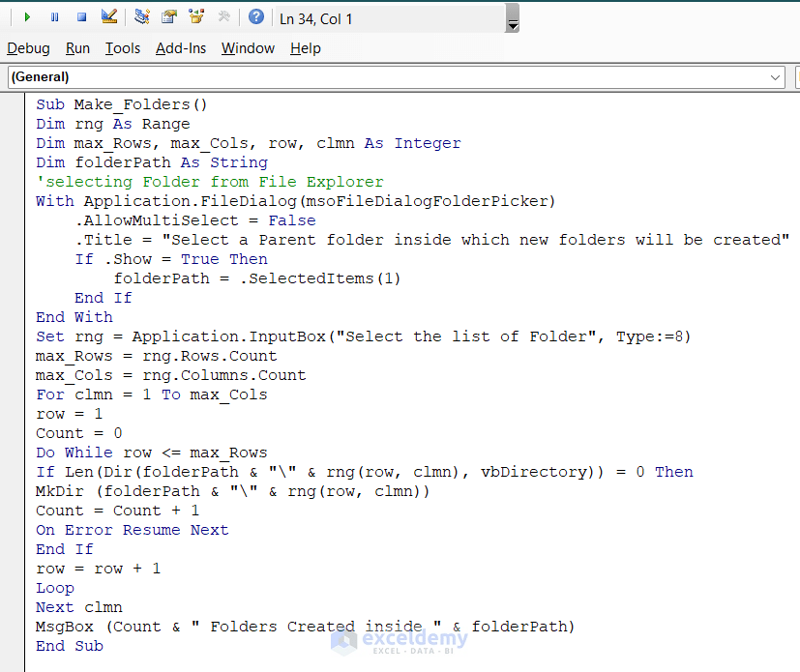Click the 'folderPath = .SelectedItems(1)' line

pyautogui.click(x=257, y=278)
